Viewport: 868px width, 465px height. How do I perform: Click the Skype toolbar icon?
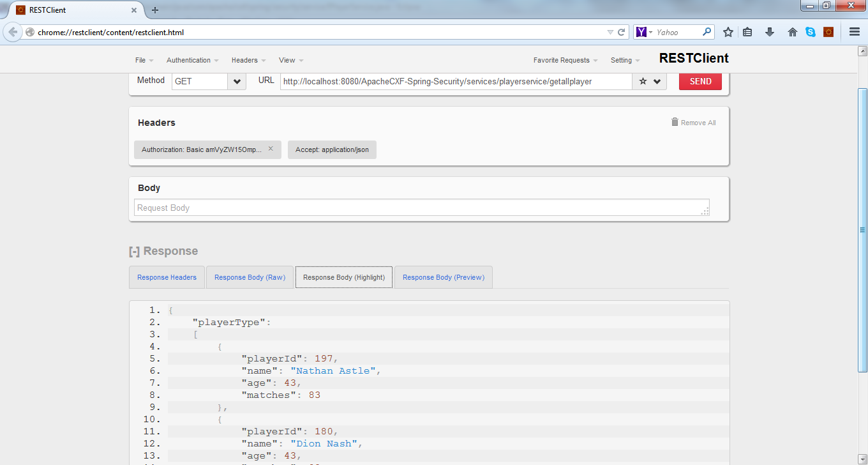810,32
